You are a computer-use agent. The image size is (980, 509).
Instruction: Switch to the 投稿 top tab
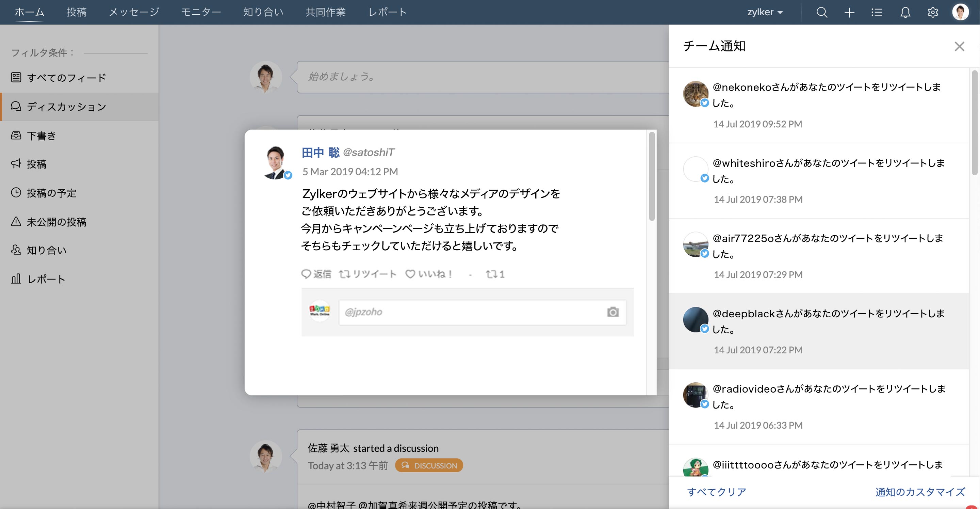pyautogui.click(x=77, y=12)
